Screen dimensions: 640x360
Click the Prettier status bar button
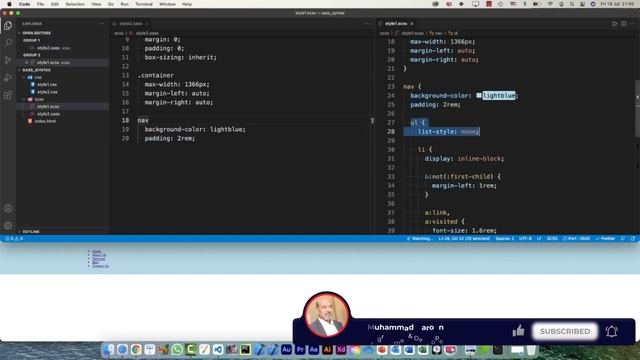(606, 238)
